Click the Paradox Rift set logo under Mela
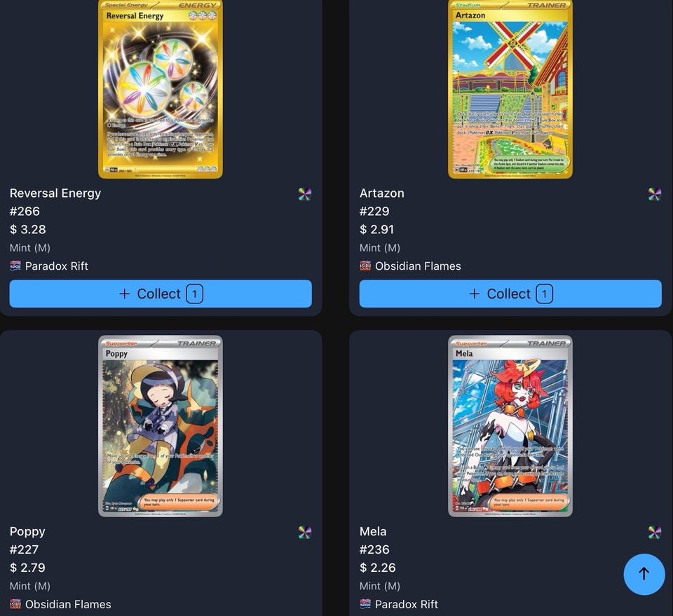Viewport: 673px width, 616px height. 365,604
